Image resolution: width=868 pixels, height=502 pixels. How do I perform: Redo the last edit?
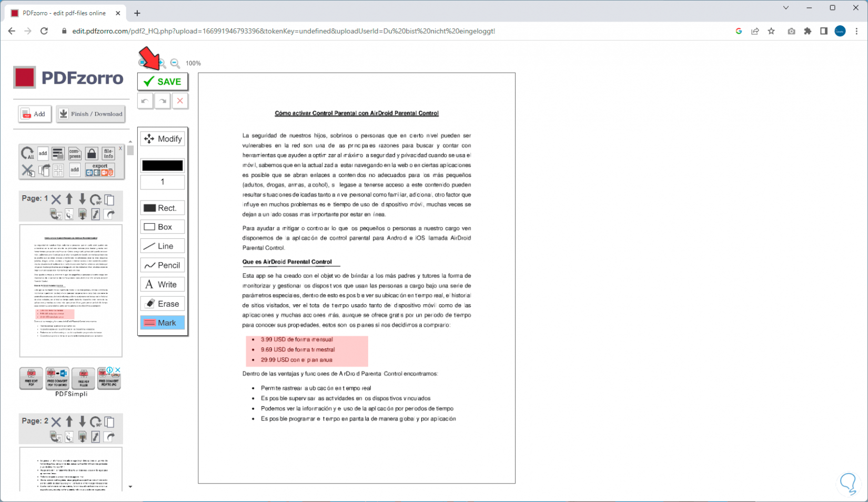point(163,101)
